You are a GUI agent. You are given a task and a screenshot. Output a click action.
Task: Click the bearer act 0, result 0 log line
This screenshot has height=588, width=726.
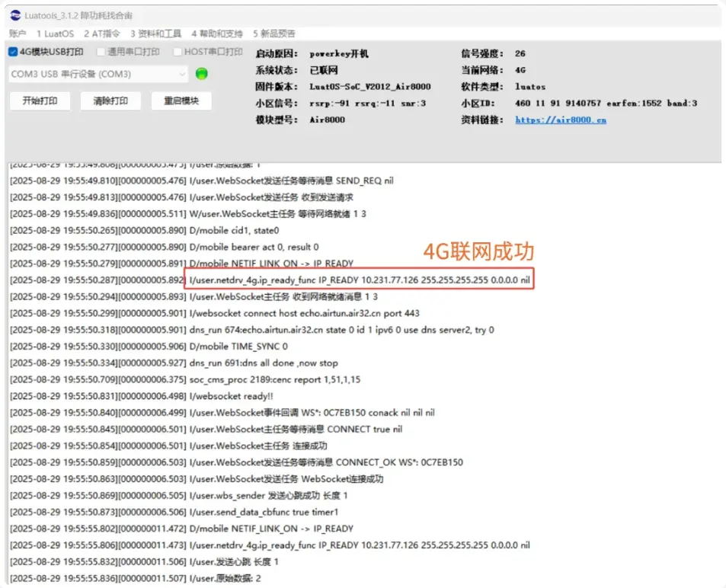[x=165, y=248]
